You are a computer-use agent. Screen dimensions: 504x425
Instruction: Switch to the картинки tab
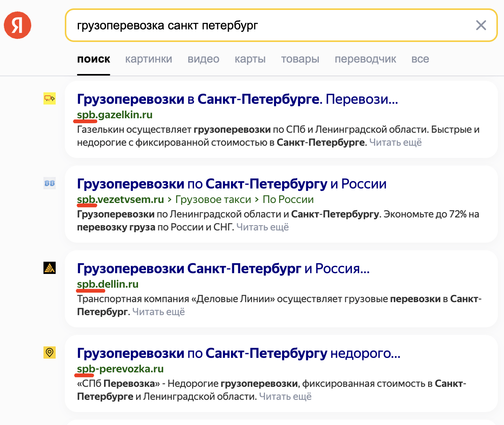tap(149, 59)
